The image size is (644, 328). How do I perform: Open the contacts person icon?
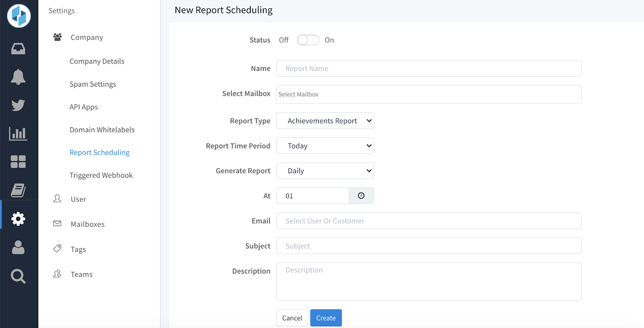[18, 247]
